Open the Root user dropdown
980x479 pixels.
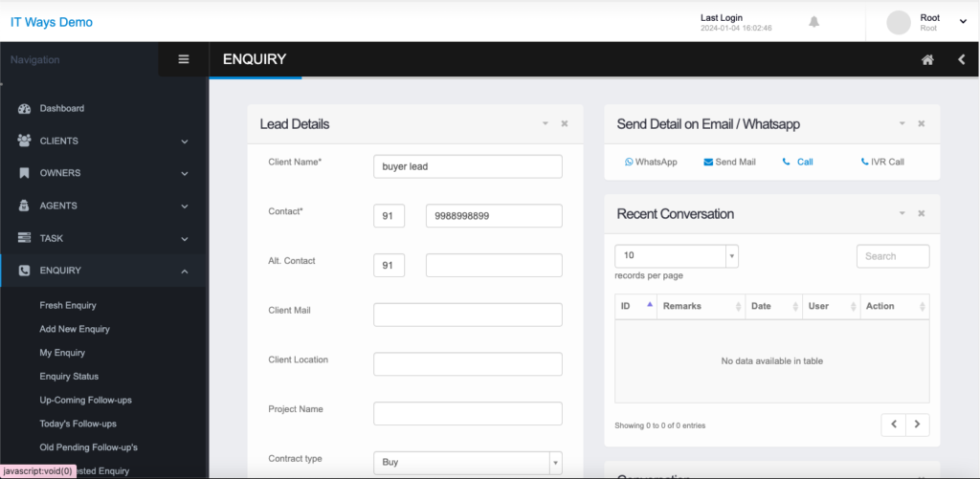pos(963,22)
